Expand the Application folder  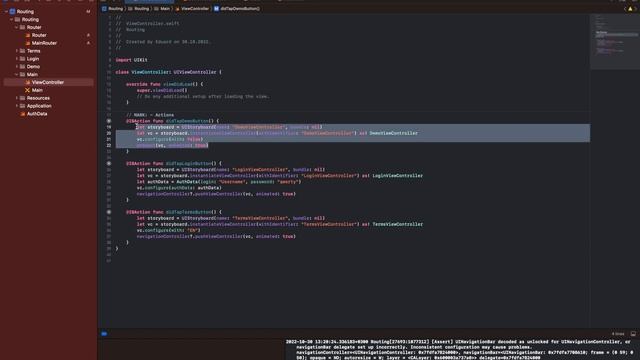(x=17, y=106)
